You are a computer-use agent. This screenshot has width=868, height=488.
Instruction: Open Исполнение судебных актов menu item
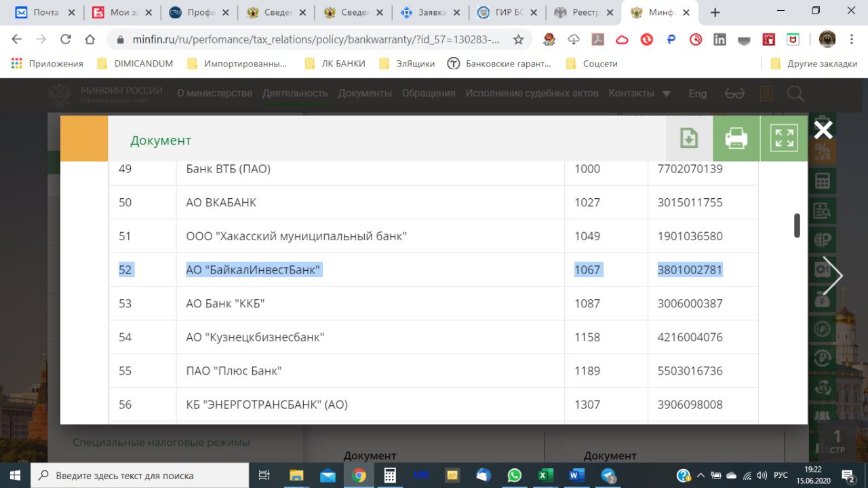tap(532, 94)
